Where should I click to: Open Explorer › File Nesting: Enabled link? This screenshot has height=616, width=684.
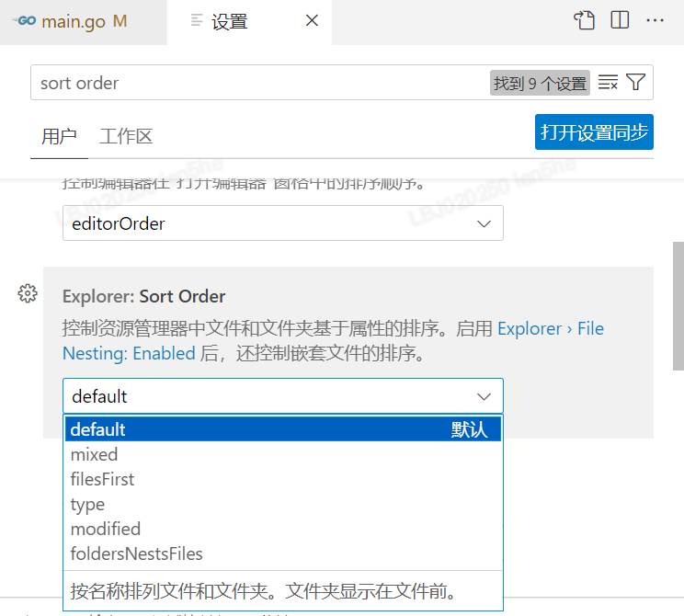[x=551, y=328]
